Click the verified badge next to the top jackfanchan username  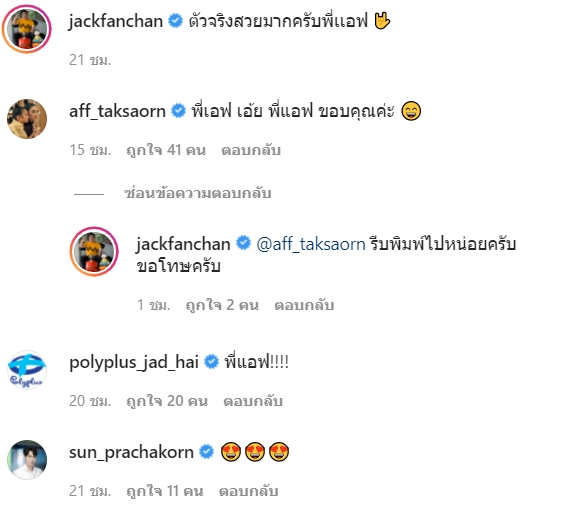(175, 20)
